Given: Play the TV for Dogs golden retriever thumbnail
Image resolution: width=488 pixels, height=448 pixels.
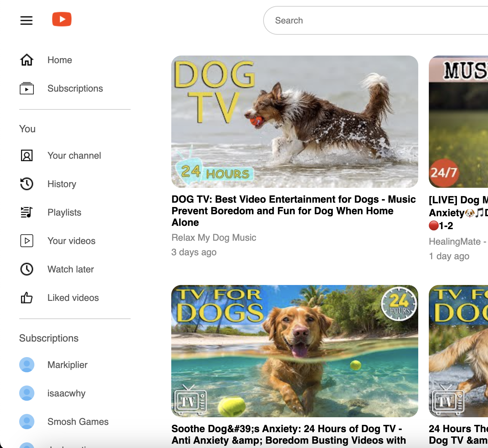Looking at the screenshot, I should click(295, 351).
